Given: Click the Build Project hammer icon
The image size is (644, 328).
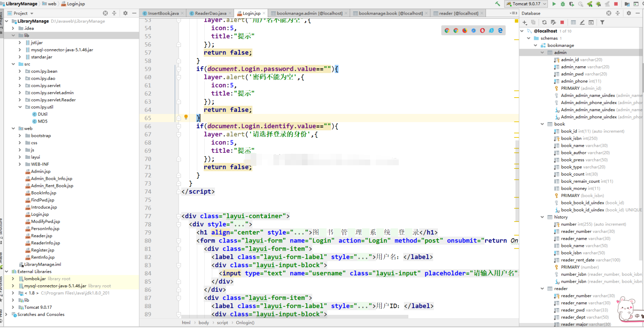Looking at the screenshot, I should coord(497,4).
